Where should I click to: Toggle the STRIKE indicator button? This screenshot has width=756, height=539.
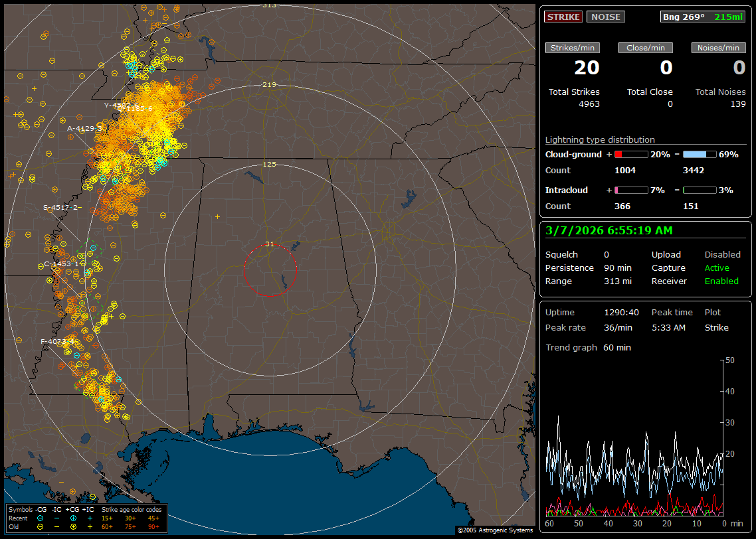[x=563, y=17]
